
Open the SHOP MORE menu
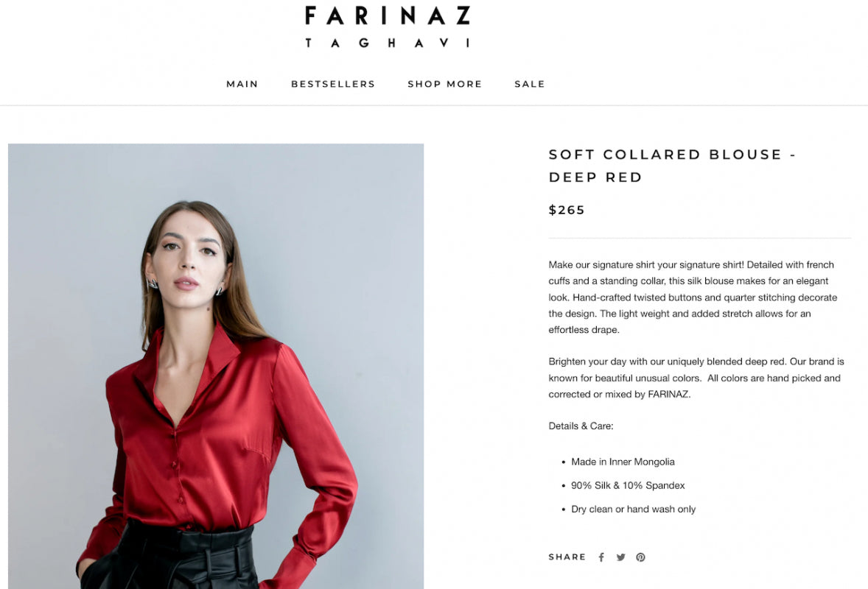pyautogui.click(x=445, y=84)
